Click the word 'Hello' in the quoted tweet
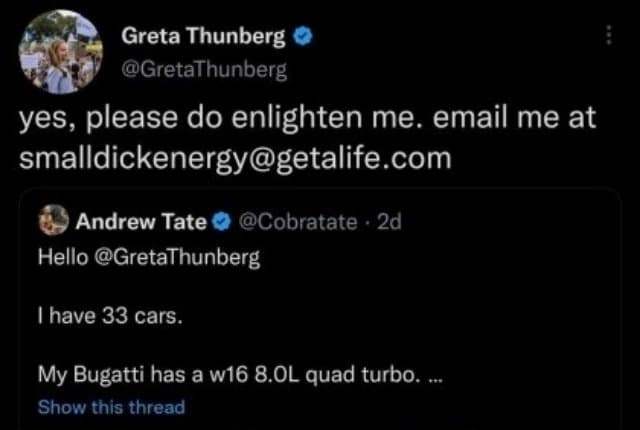 61,257
